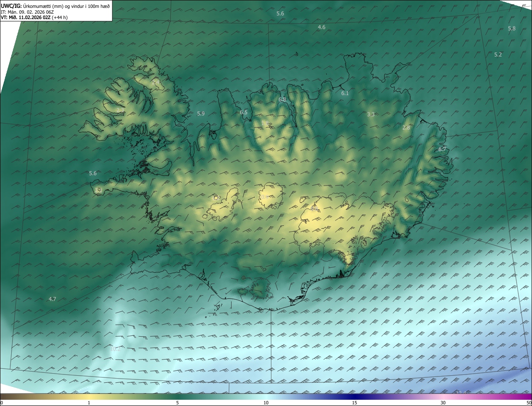Click the '10.2' precipitation value on the map

pos(115,349)
